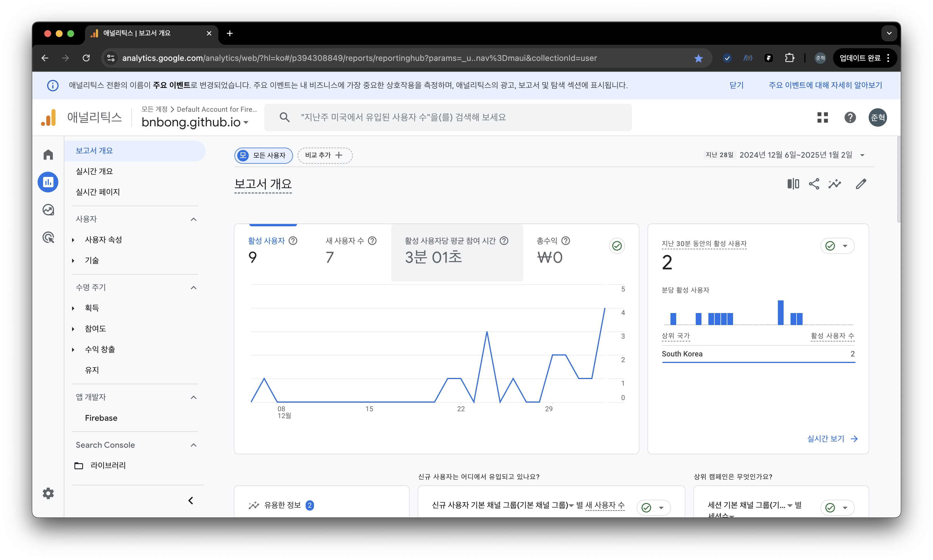Open the help question-mark icon in header
The width and height of the screenshot is (933, 560).
click(x=850, y=117)
